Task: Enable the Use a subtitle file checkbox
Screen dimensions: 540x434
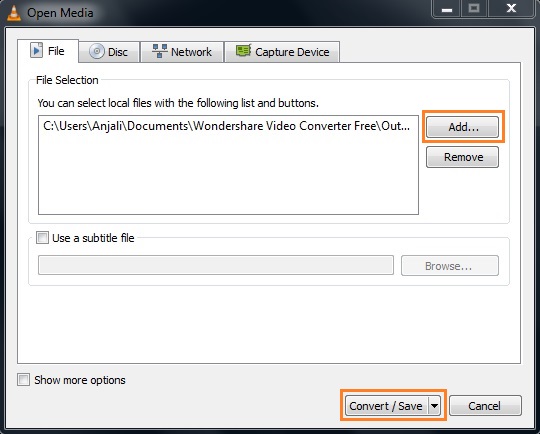Action: pos(42,238)
